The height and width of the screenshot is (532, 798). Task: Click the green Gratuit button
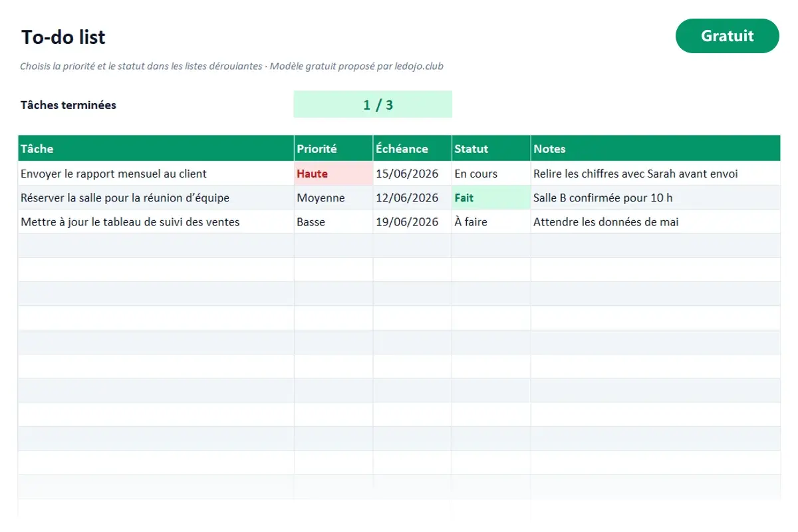(x=727, y=36)
